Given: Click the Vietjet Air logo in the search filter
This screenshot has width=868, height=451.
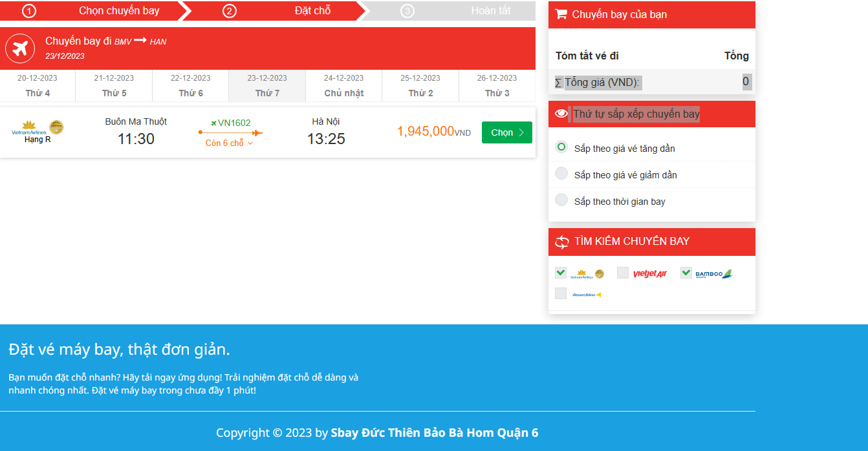Looking at the screenshot, I should tap(650, 273).
